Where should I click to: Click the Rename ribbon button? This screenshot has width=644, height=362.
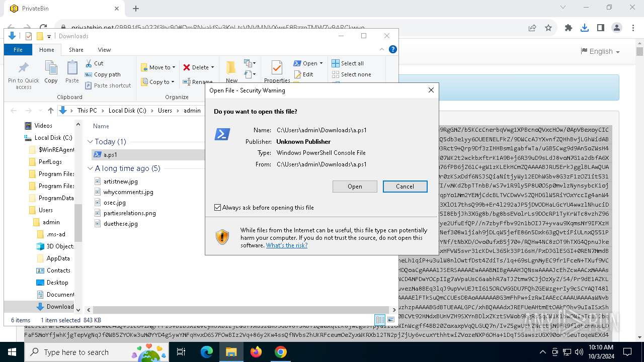coord(198,82)
